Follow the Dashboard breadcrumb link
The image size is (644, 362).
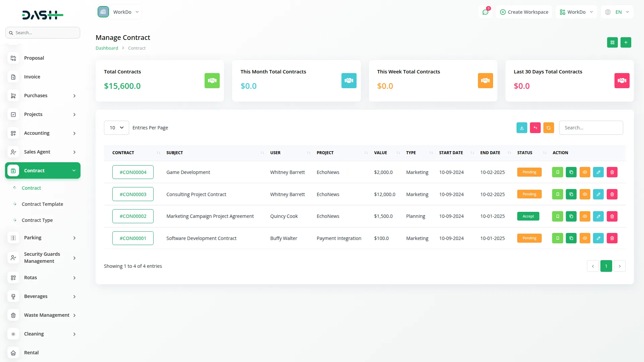pos(107,48)
